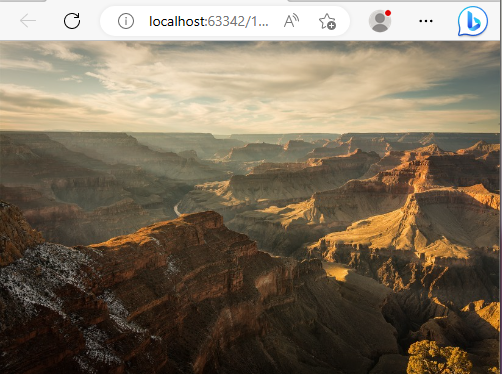The height and width of the screenshot is (374, 502).
Task: Open the Settings and more ellipsis menu
Action: [426, 21]
